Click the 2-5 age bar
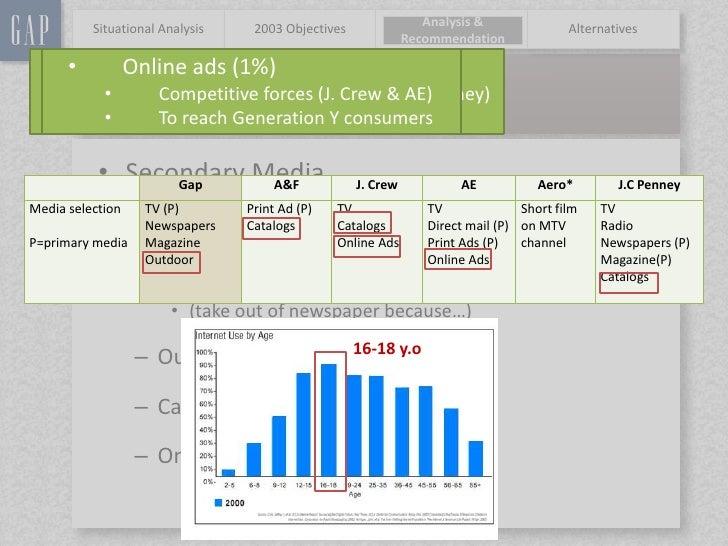The height and width of the screenshot is (546, 728). point(228,473)
